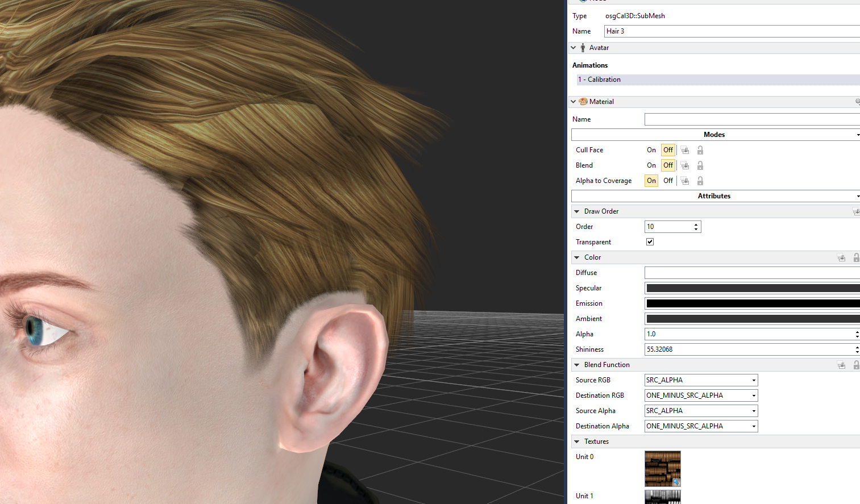Click the 'Destination RGB' label

pyautogui.click(x=600, y=395)
